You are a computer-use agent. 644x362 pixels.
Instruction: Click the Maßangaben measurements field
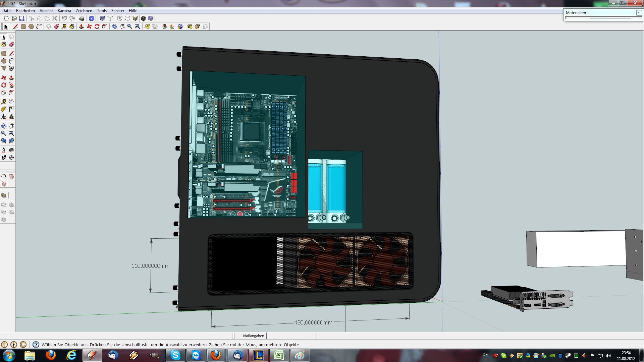pyautogui.click(x=291, y=336)
